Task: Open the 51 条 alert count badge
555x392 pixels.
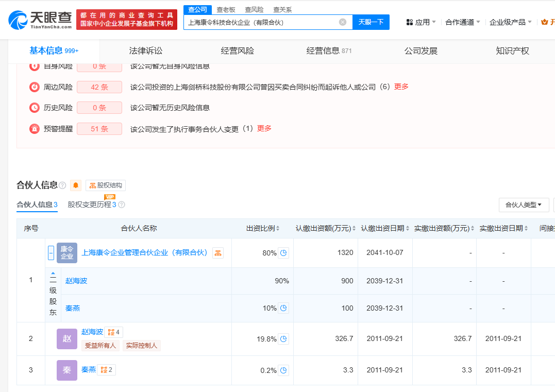Action: (99, 129)
